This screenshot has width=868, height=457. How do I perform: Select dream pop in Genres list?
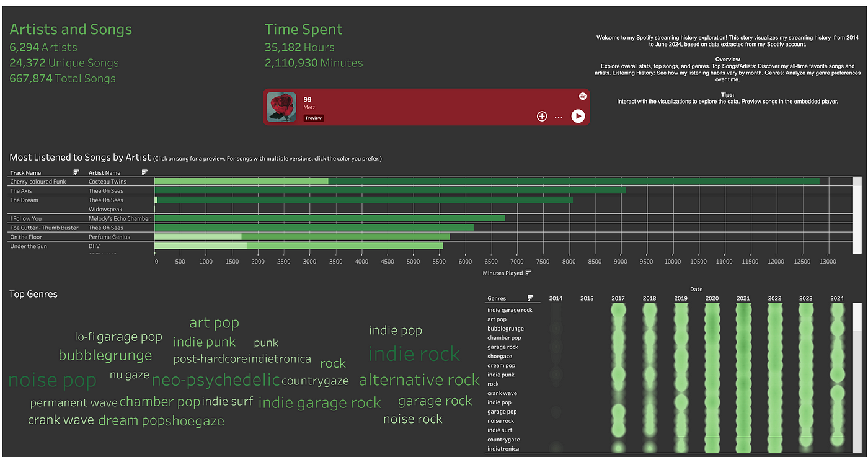[501, 366]
